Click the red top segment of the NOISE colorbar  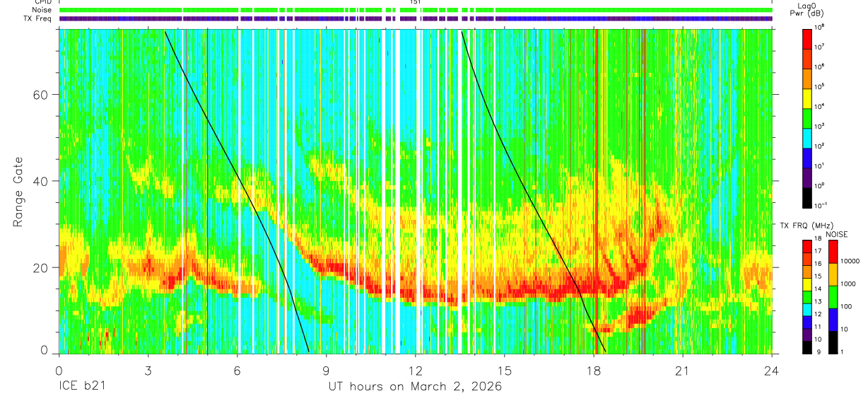point(833,252)
